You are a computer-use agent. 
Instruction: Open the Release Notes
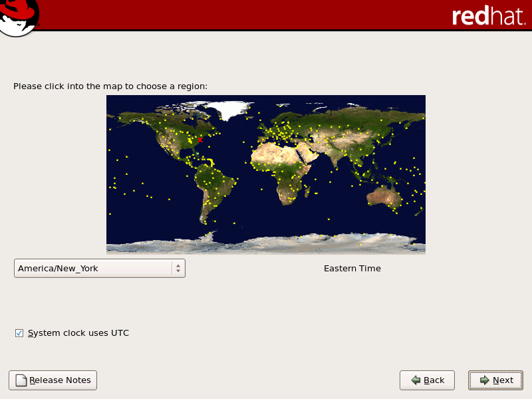coord(53,380)
